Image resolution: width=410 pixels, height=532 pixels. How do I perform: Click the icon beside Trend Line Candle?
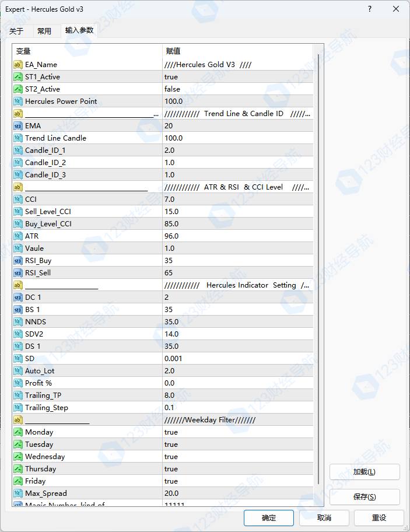pos(18,138)
